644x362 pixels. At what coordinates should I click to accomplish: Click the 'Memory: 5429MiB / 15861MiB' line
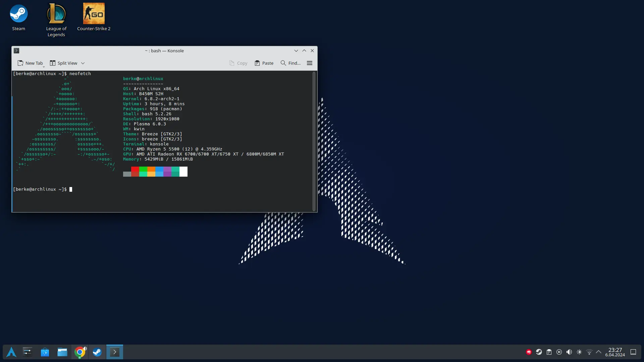[158, 159]
